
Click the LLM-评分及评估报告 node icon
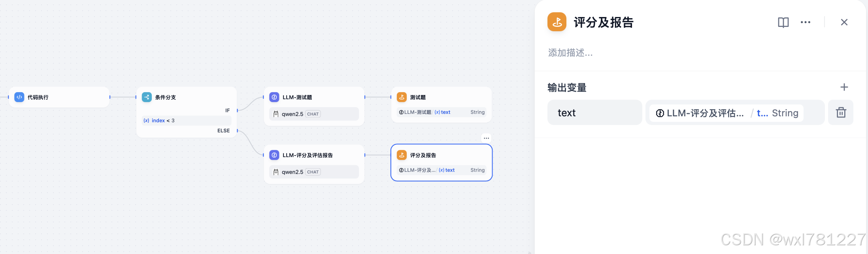(274, 155)
